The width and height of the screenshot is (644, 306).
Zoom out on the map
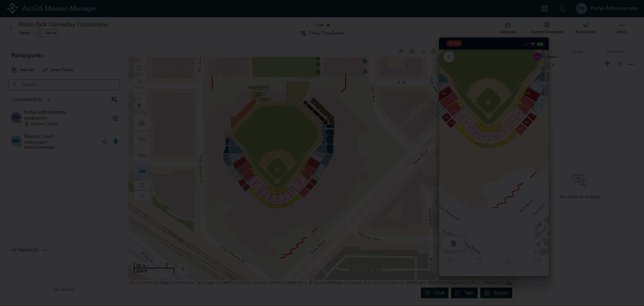139,93
